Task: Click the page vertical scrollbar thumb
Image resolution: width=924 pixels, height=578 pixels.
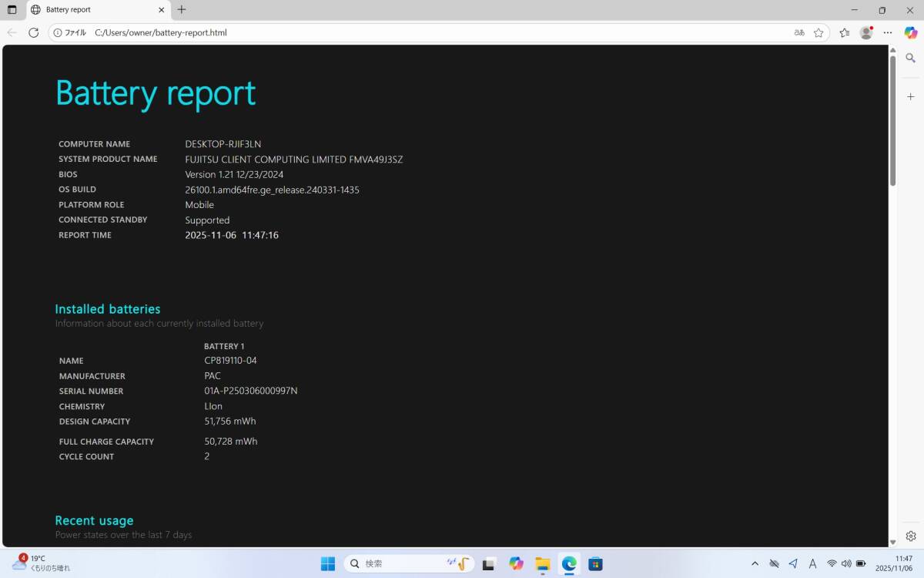Action: pos(893,120)
